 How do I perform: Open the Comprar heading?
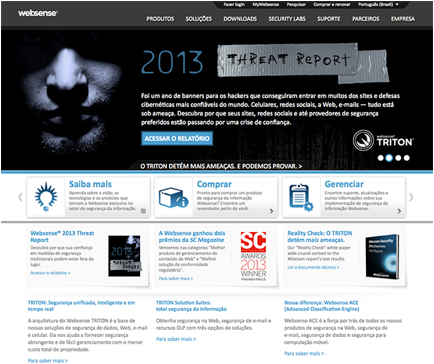pos(214,184)
